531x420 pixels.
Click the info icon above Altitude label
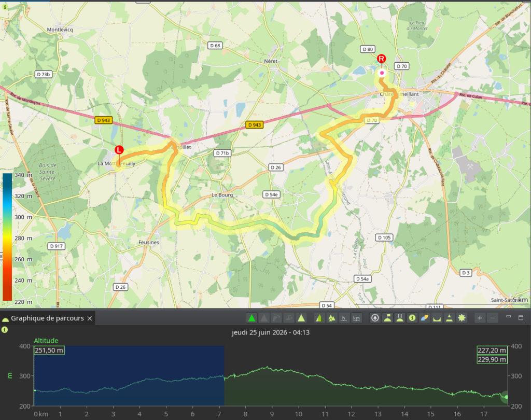click(x=5, y=330)
